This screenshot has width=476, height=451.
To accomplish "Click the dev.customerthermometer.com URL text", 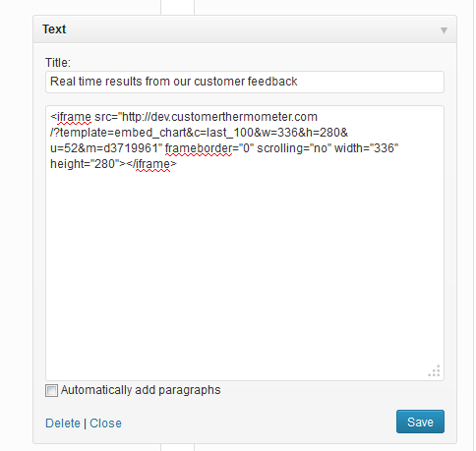I will (234, 117).
